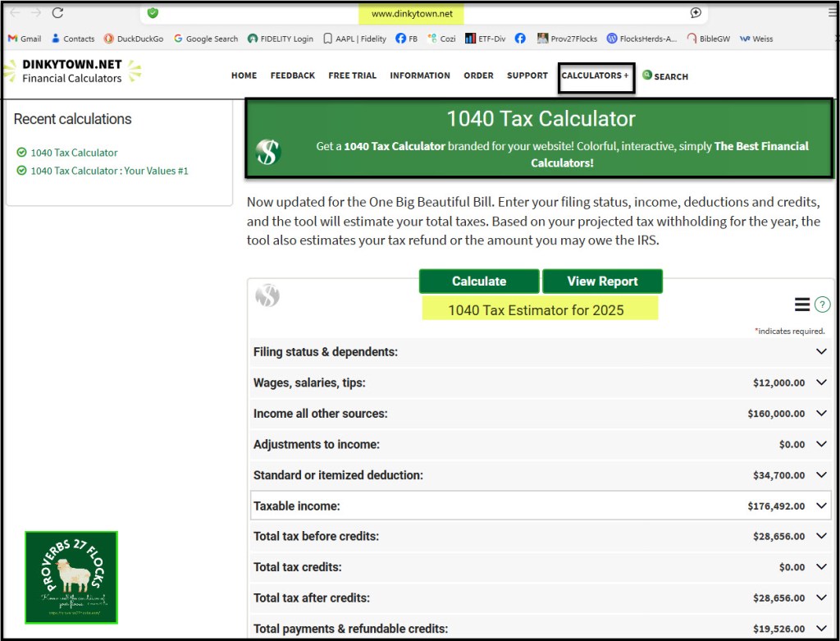Open the Support menu item
Viewport: 840px width, 641px height.
(527, 76)
